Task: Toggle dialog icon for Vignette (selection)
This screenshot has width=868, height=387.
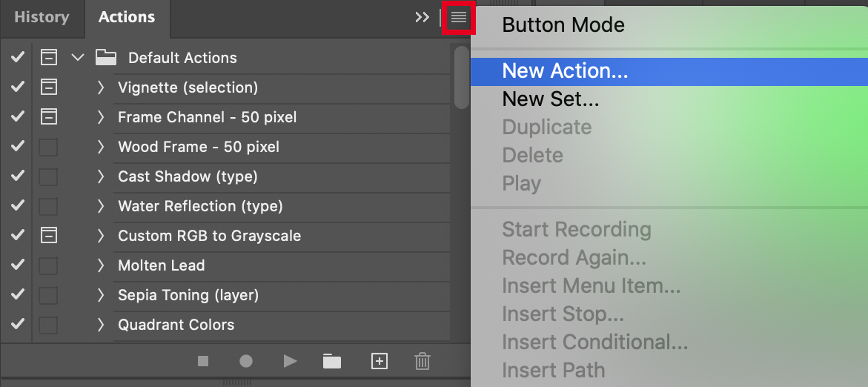Action: tap(48, 87)
